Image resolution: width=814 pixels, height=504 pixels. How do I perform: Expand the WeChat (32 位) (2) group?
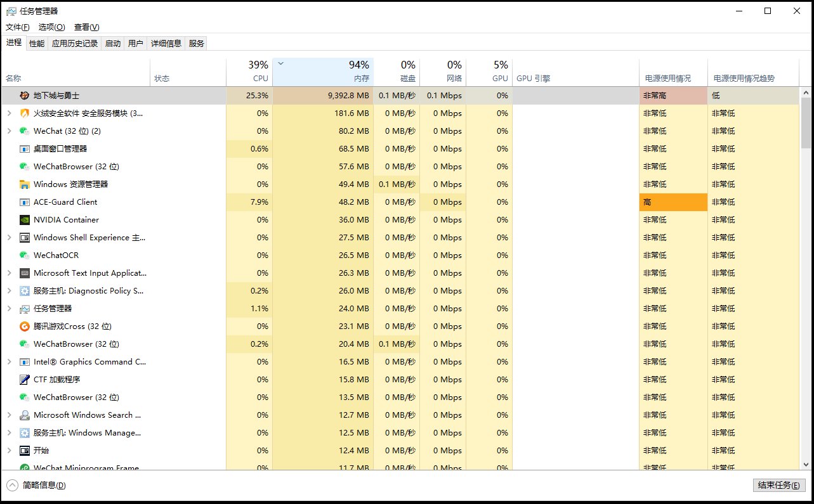coord(9,131)
